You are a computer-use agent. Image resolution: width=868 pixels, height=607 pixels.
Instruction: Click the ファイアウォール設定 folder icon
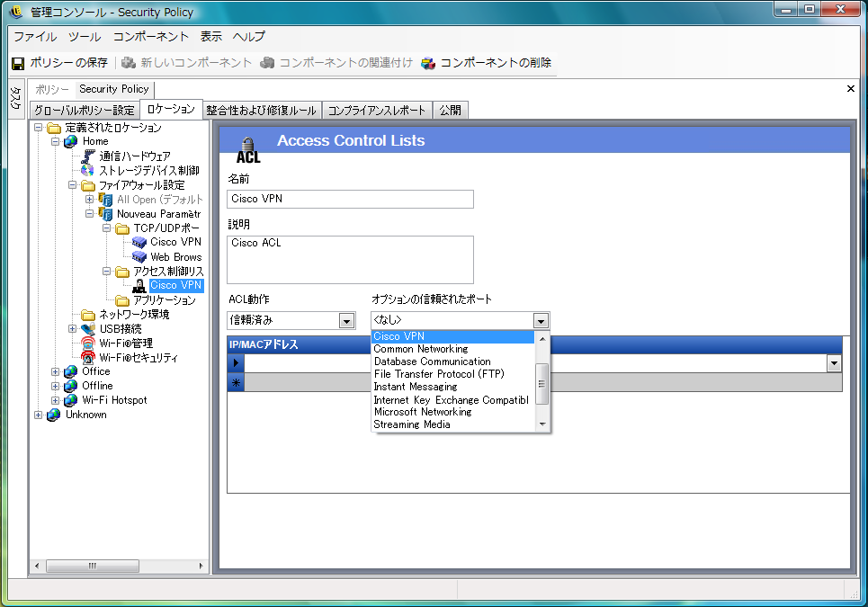tap(88, 185)
